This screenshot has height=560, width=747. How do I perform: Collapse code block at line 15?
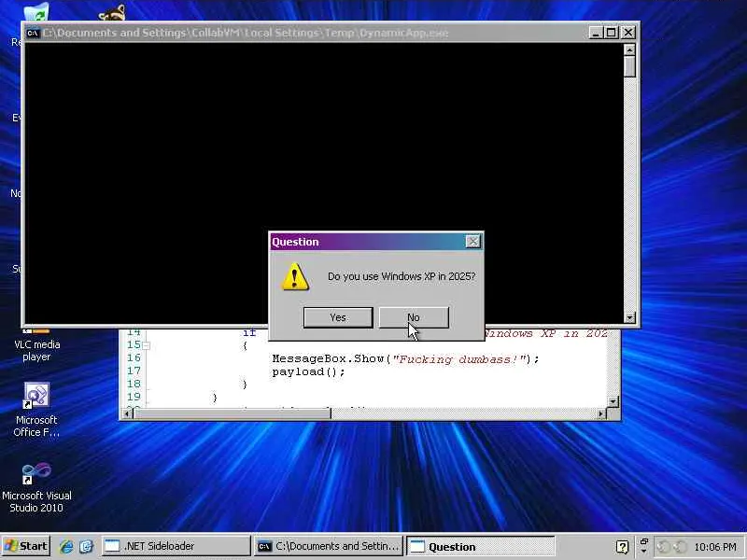pyautogui.click(x=147, y=345)
